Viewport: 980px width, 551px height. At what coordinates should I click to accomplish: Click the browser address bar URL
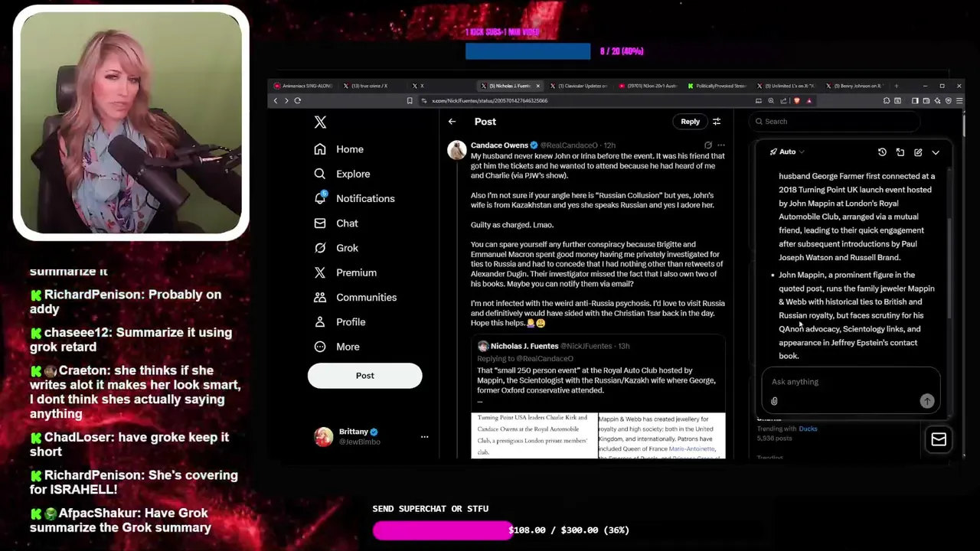point(490,101)
